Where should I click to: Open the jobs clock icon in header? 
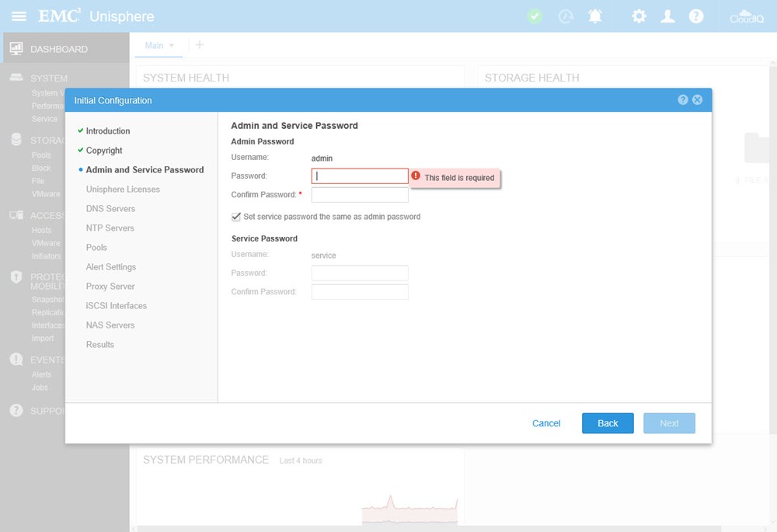[566, 16]
